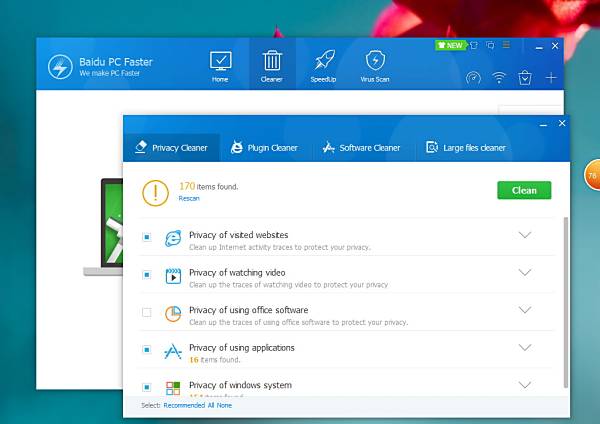Switch to Privacy Cleaner tab

(171, 148)
